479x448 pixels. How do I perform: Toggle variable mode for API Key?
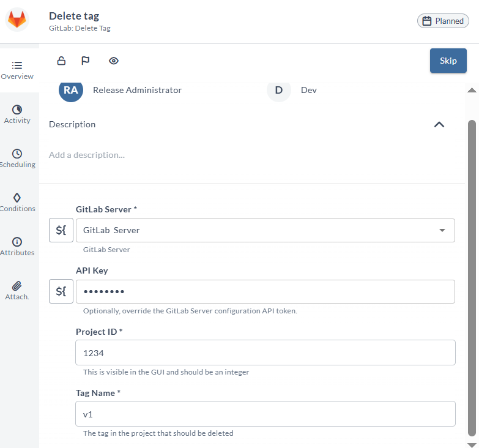(61, 291)
